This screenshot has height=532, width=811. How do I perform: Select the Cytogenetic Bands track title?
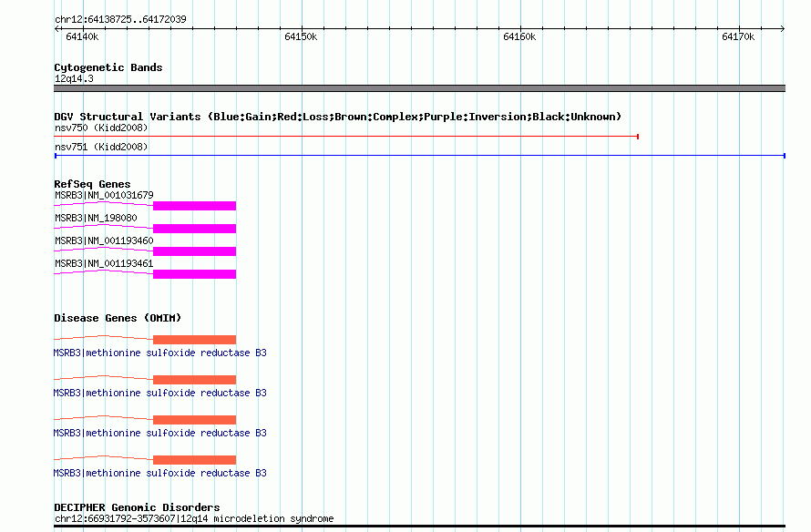pos(108,67)
